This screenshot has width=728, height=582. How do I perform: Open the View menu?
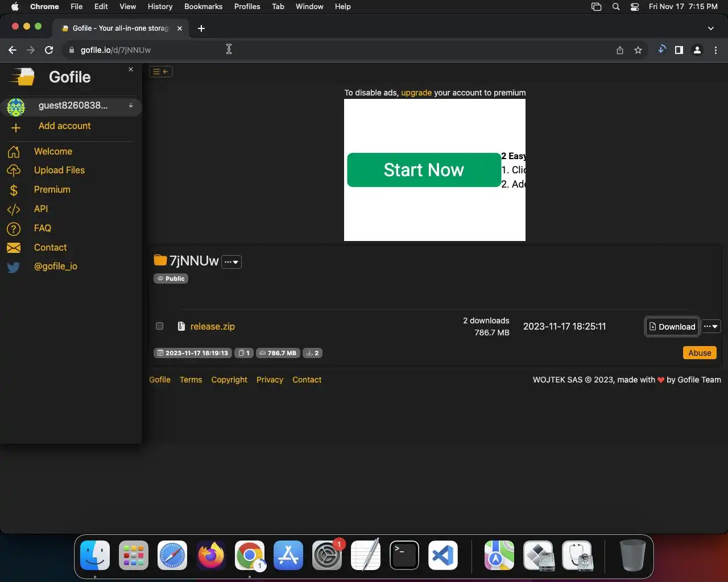127,7
